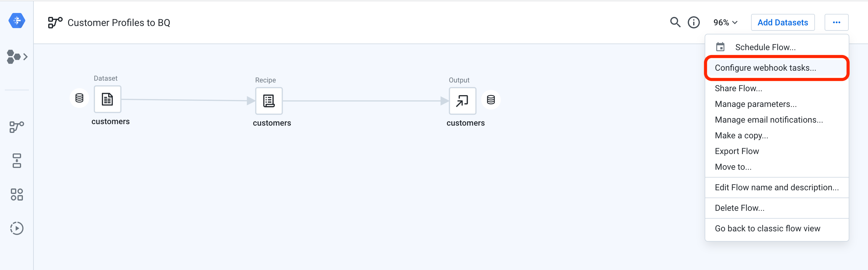868x270 pixels.
Task: Select Go back to classic flow view
Action: click(x=767, y=228)
